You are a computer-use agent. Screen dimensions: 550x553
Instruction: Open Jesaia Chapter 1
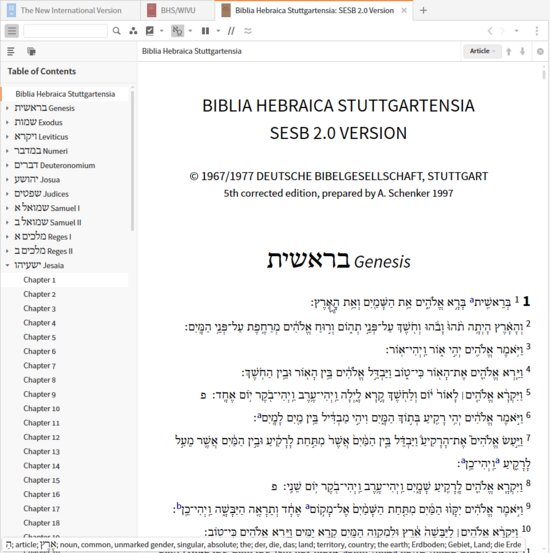click(x=40, y=280)
